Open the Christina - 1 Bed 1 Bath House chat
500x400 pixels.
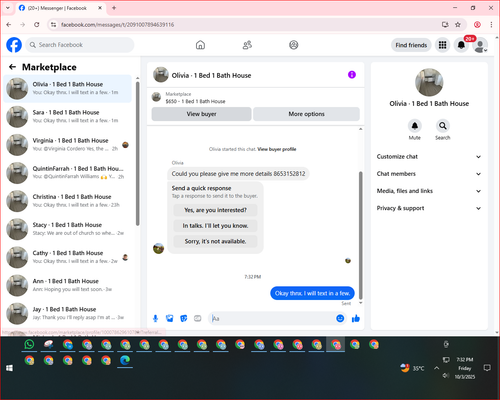pyautogui.click(x=68, y=201)
